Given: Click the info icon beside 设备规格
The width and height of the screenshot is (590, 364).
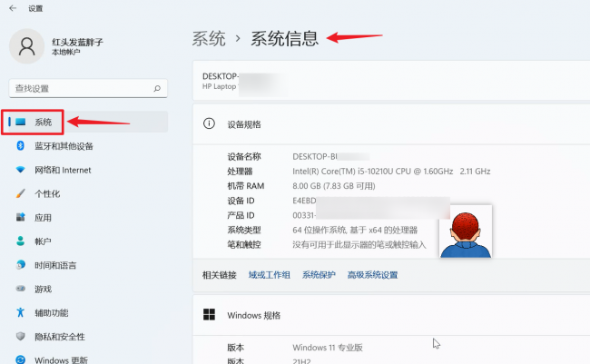Looking at the screenshot, I should [209, 123].
